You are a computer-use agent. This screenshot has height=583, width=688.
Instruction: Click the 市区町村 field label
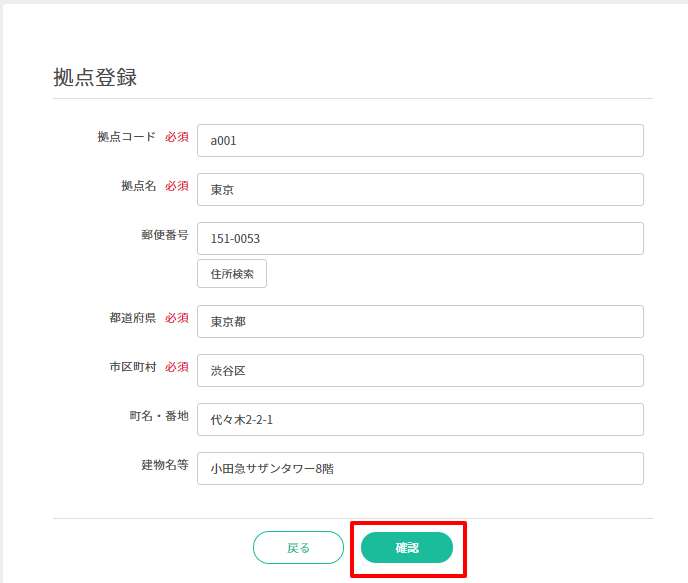(132, 367)
